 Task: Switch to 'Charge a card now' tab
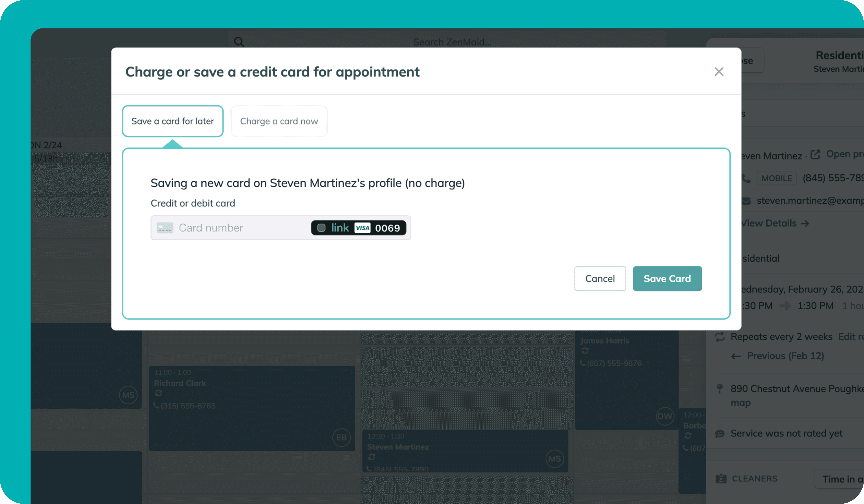pos(279,121)
